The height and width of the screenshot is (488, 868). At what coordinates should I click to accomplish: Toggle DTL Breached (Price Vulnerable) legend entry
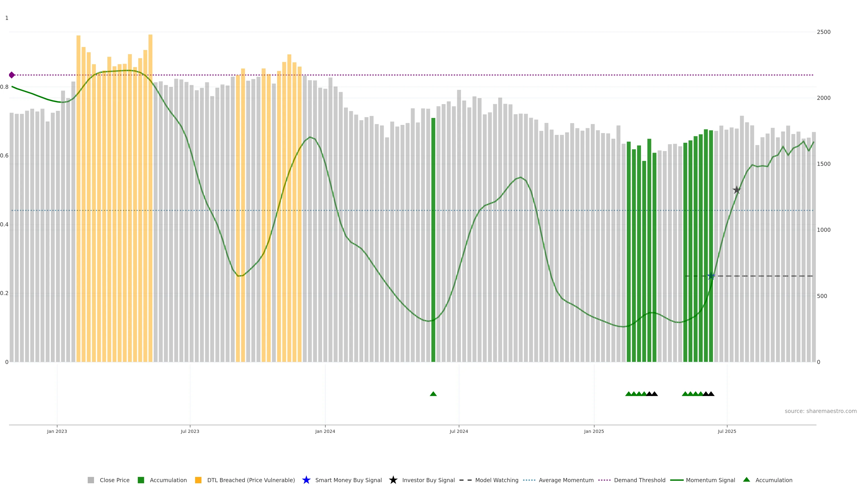(x=251, y=480)
